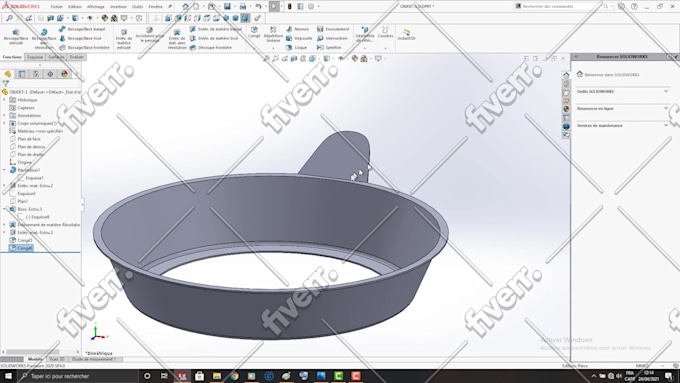680x383 pixels.
Task: Select the Nervure tool
Action: point(298,29)
